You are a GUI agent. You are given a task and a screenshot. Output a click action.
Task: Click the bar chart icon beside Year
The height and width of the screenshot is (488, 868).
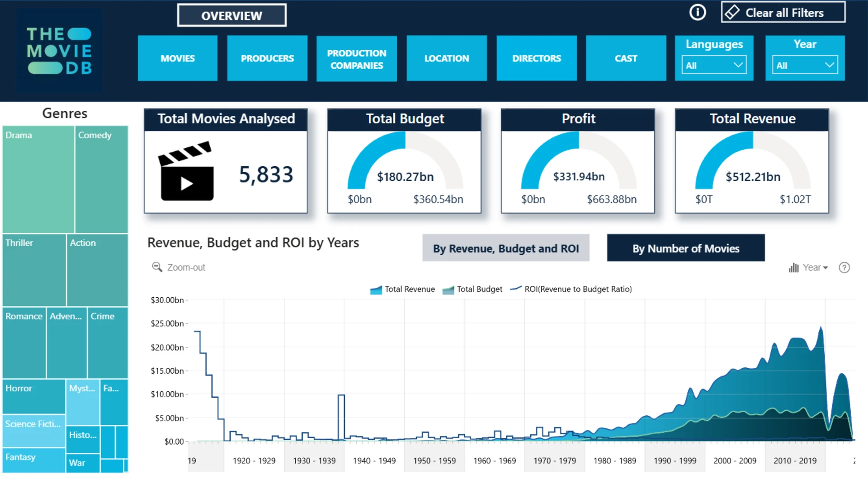[794, 267]
